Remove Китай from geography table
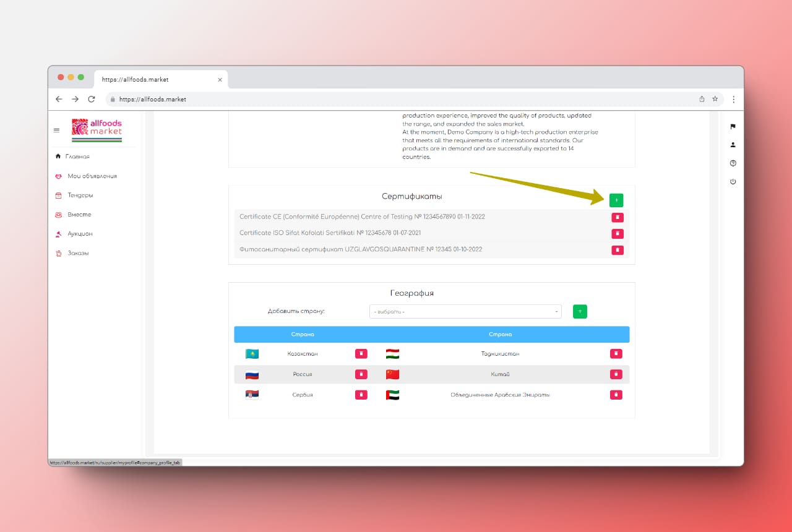Screen dimensions: 792x532 (616, 374)
